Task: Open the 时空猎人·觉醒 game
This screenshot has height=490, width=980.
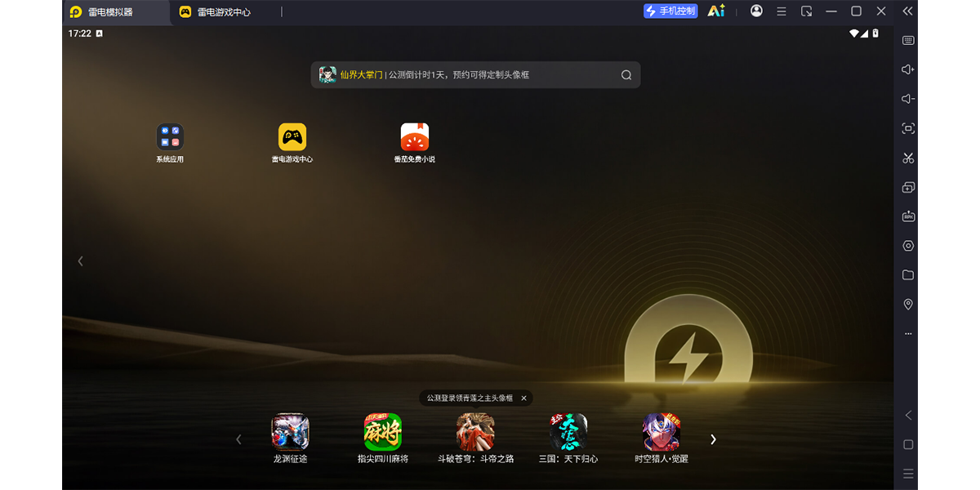Action: pyautogui.click(x=661, y=439)
